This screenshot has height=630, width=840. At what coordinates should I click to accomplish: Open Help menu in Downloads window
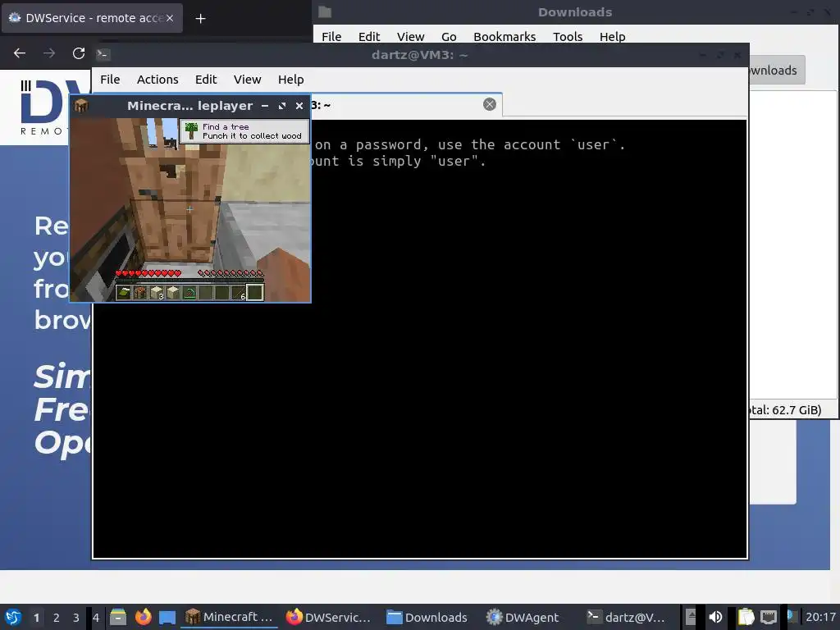pos(612,36)
